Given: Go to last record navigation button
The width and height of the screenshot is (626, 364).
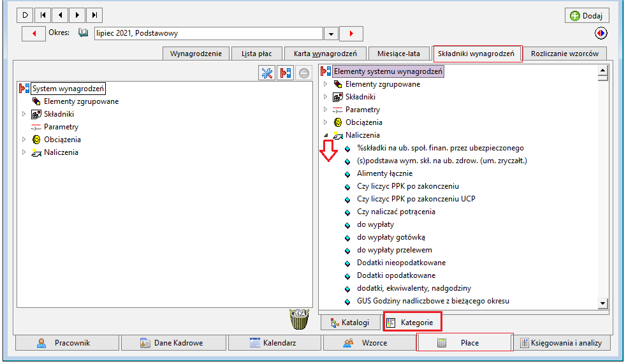Looking at the screenshot, I should click(x=94, y=15).
